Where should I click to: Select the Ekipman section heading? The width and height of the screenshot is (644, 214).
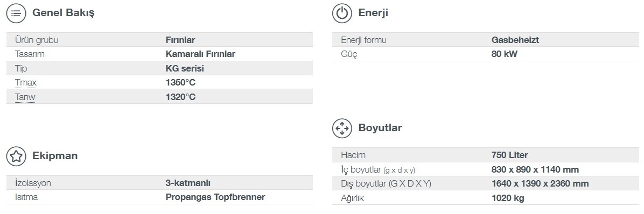pos(54,156)
